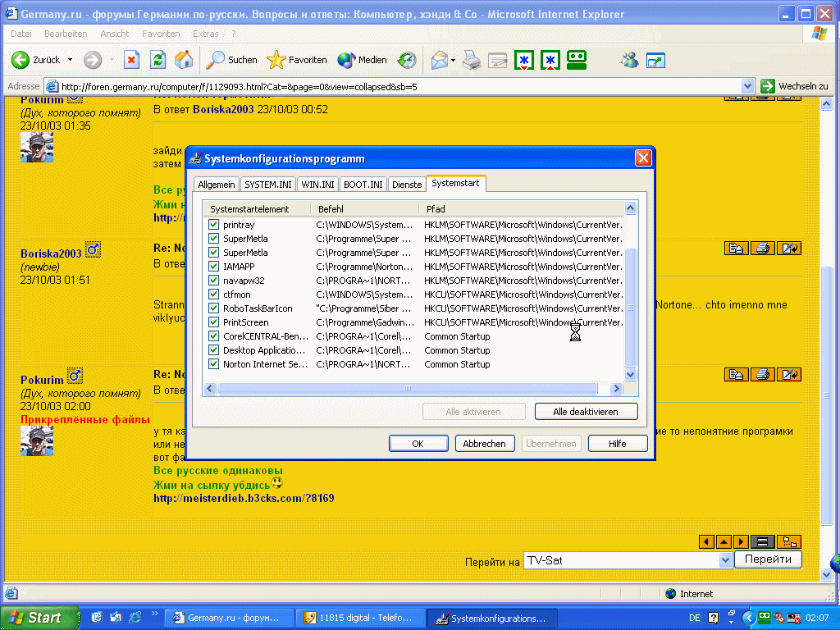Click the Hilfe button
The width and height of the screenshot is (840, 630).
[x=617, y=444]
